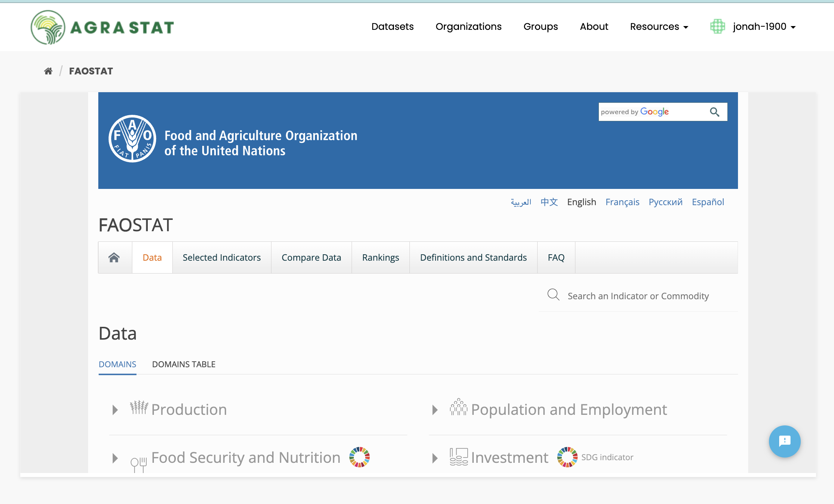Click the indicator search magnifier icon

tap(553, 294)
